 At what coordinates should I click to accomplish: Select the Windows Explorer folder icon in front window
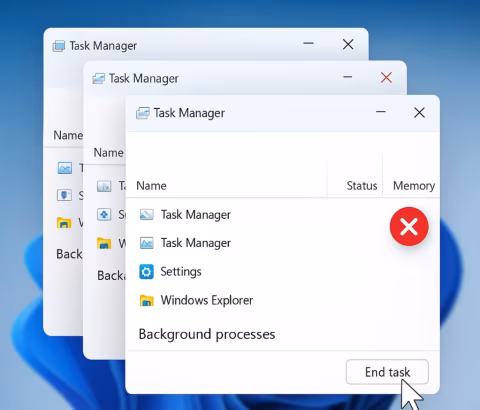pyautogui.click(x=147, y=300)
